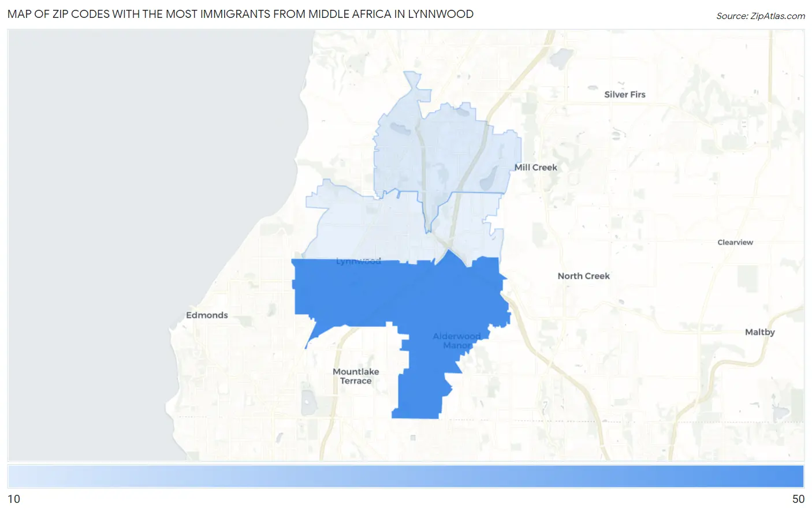
Task: Click the Mill Creek map label
Action: coord(536,167)
